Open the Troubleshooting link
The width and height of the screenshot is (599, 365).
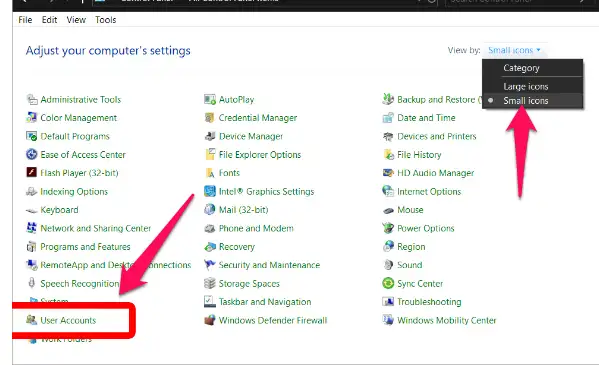429,302
